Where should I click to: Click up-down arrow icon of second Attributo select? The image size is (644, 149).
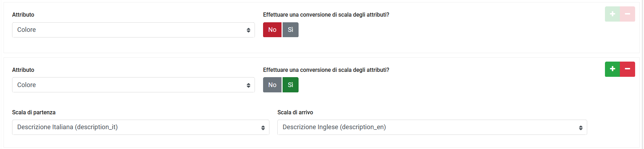pyautogui.click(x=248, y=85)
